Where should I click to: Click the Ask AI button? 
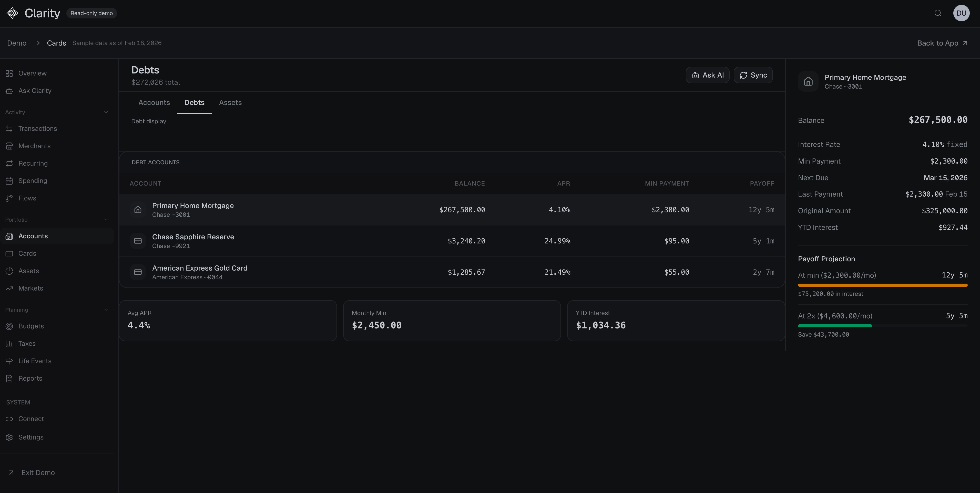(x=707, y=75)
